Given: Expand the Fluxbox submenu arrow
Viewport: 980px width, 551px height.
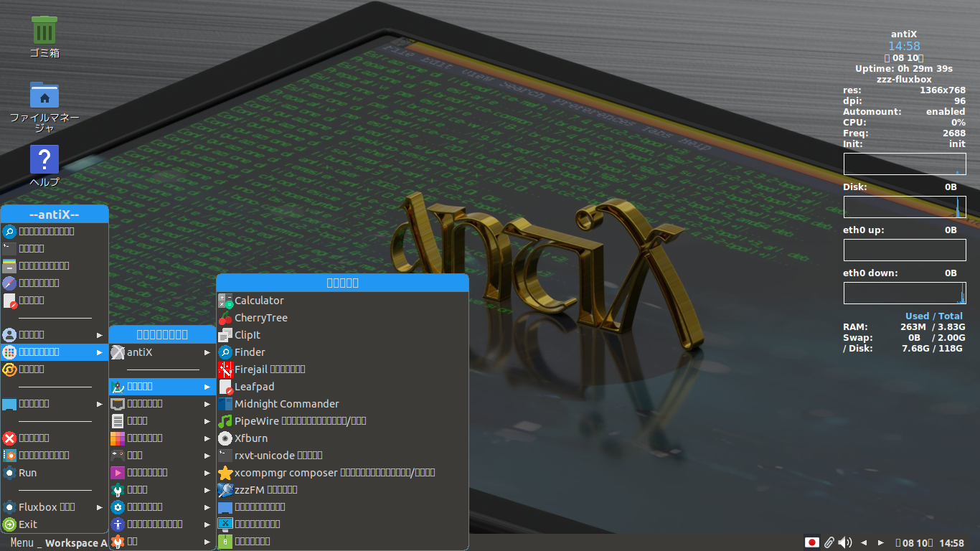Looking at the screenshot, I should tap(100, 507).
